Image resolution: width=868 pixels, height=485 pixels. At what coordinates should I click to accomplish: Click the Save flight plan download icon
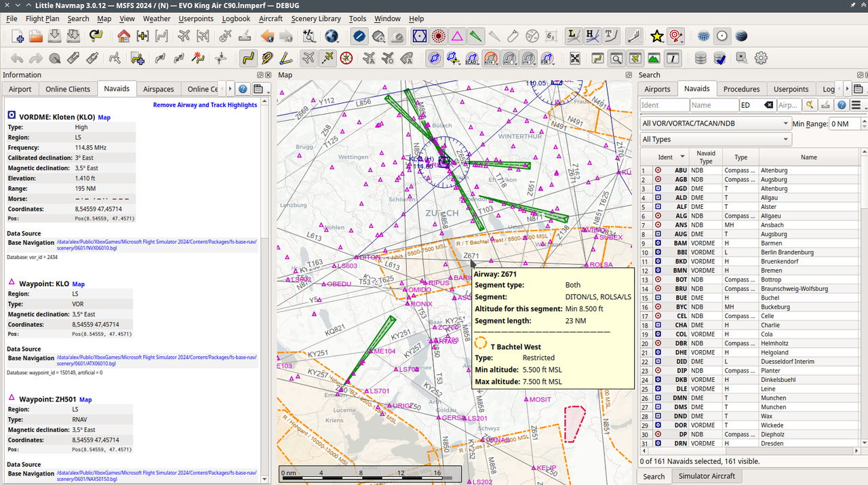(x=55, y=36)
